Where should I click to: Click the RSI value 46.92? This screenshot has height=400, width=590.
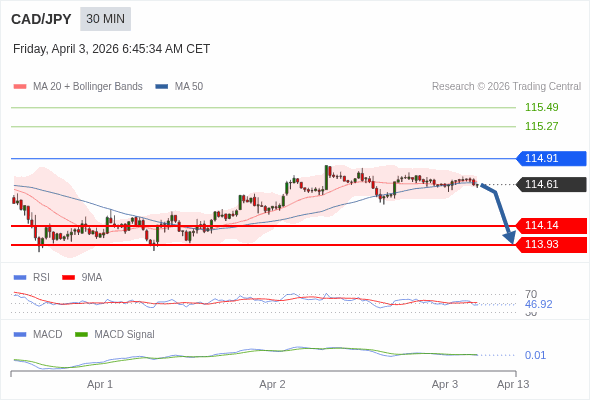538,304
